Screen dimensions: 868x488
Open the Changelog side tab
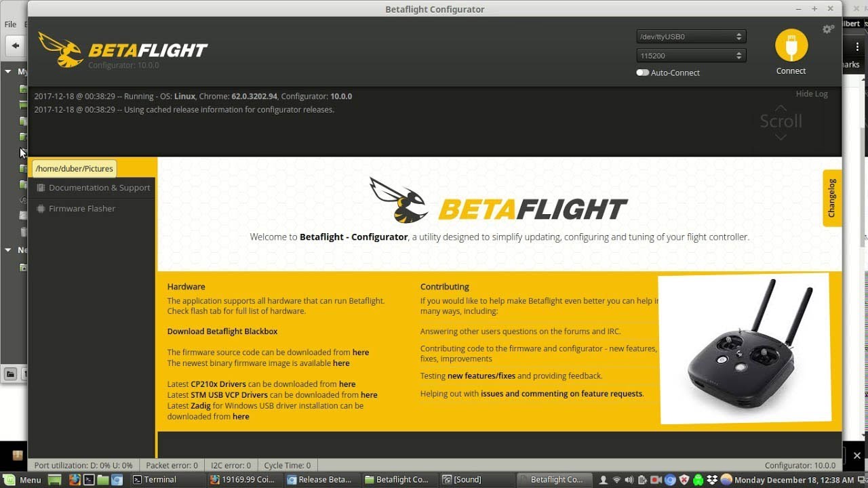click(832, 198)
